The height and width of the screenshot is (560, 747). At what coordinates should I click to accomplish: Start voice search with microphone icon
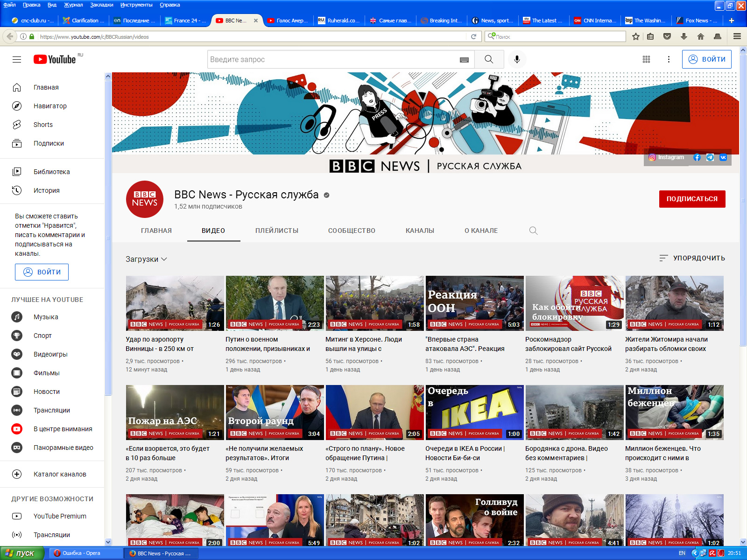click(517, 59)
